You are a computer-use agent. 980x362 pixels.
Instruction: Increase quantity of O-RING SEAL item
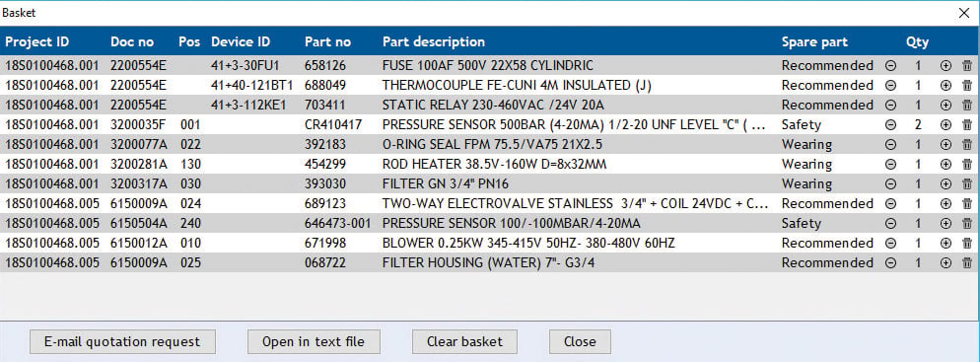[945, 144]
